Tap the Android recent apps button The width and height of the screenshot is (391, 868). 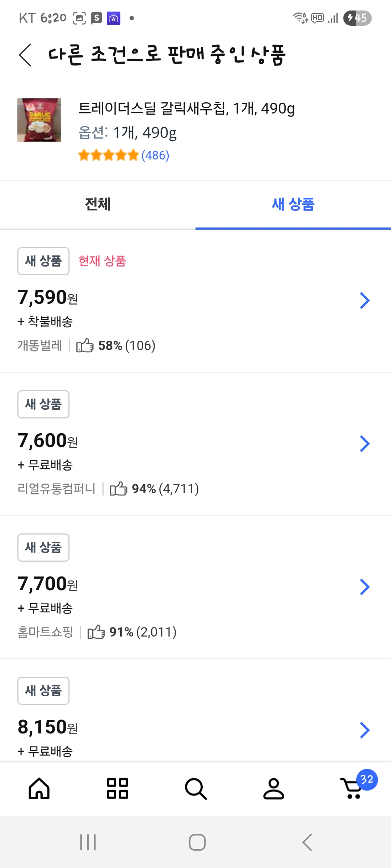coord(88,842)
